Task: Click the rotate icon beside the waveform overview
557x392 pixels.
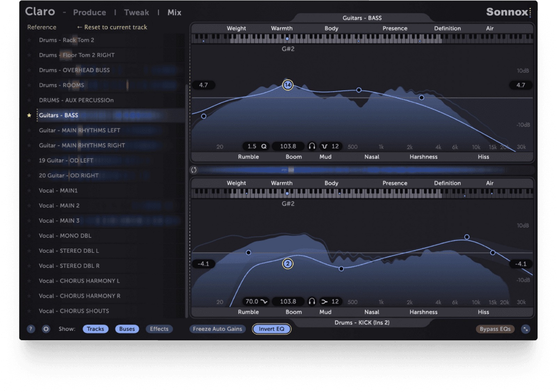Action: (194, 170)
